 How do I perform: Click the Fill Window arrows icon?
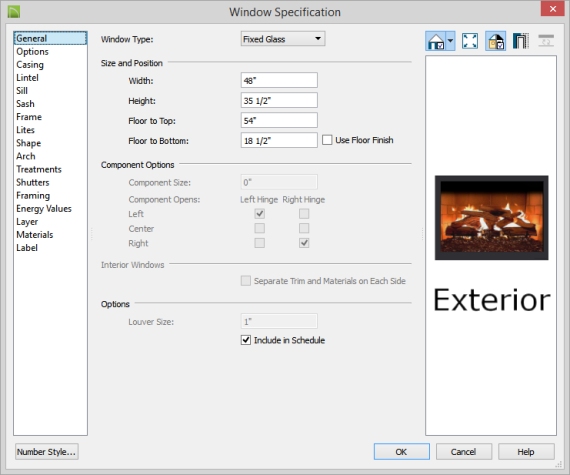pyautogui.click(x=470, y=41)
